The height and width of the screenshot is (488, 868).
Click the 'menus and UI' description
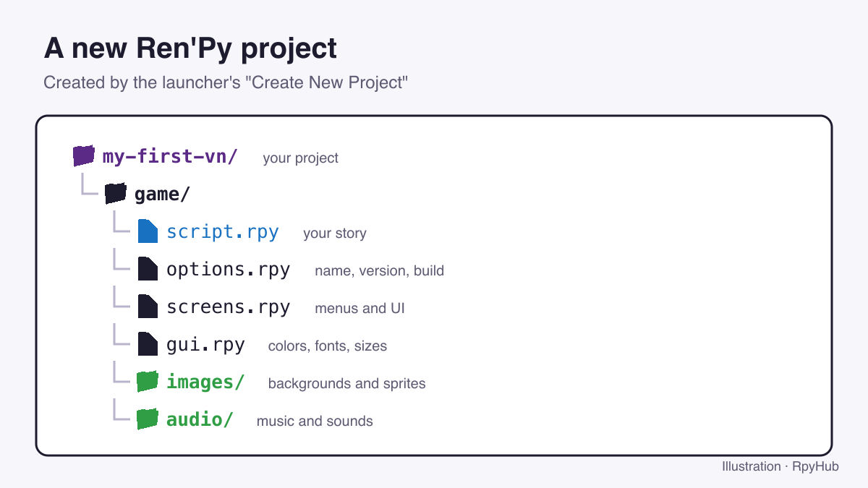[x=359, y=308]
